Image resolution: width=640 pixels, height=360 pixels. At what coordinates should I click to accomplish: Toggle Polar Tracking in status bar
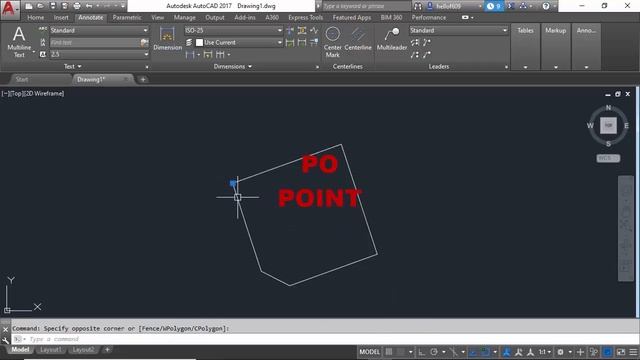(x=434, y=352)
